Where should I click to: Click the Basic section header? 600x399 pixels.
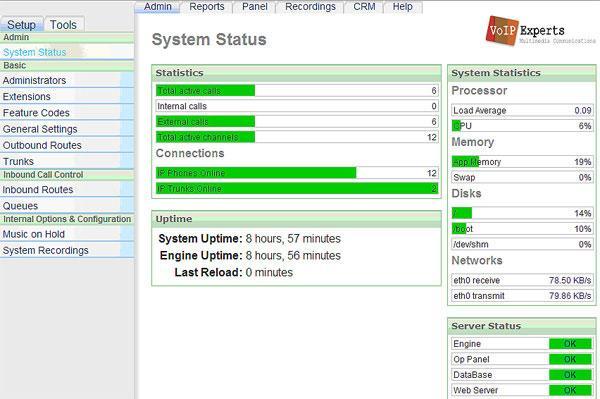(67, 65)
